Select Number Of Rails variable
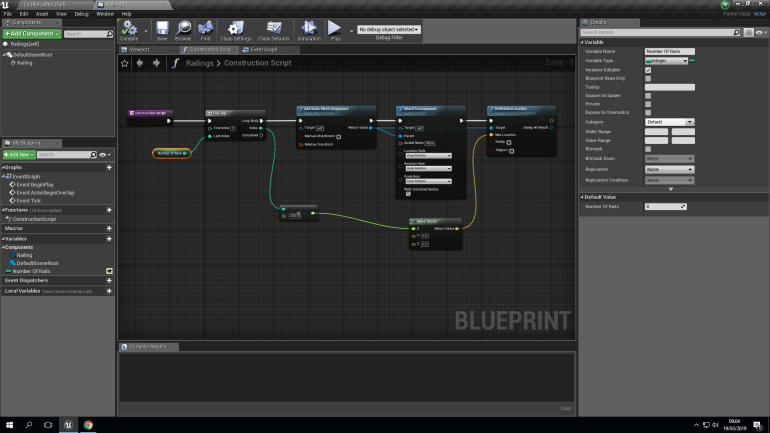This screenshot has width=770, height=433. tap(31, 271)
